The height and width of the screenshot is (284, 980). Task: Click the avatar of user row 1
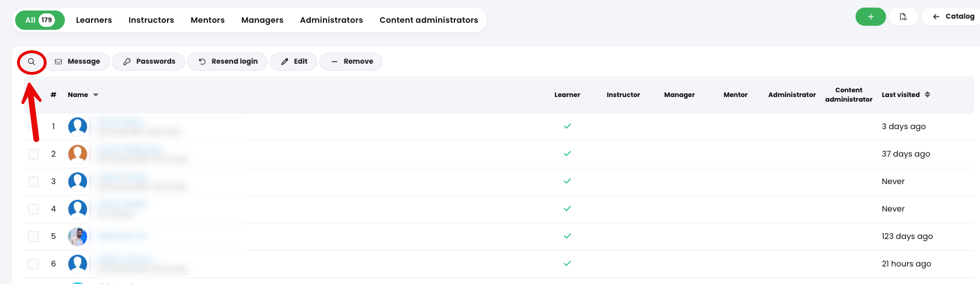click(78, 126)
